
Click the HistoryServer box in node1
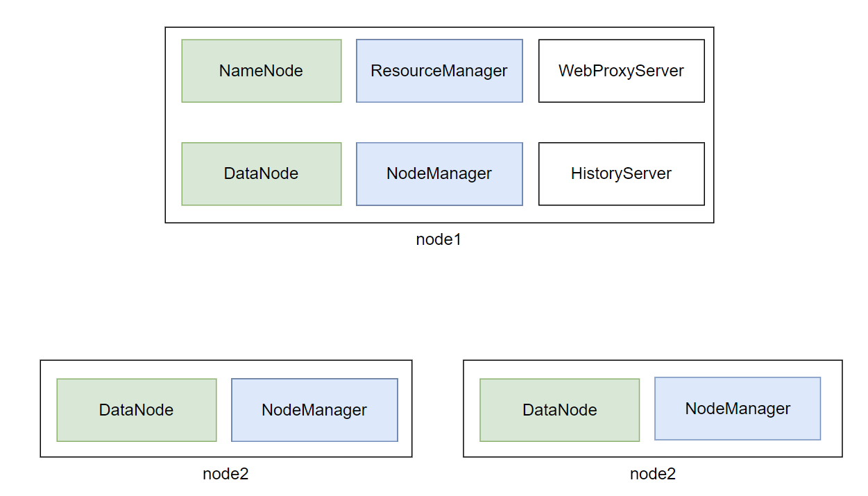621,173
